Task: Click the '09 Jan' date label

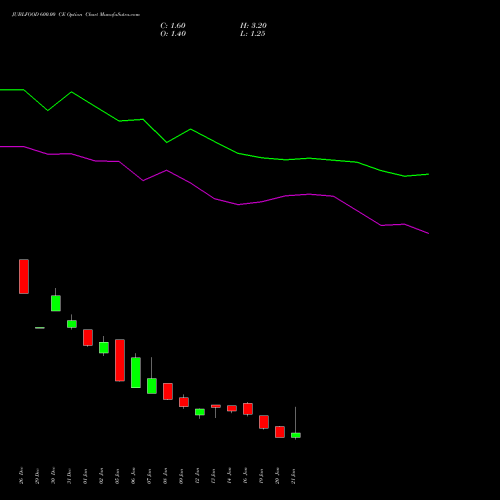Action: [x=181, y=476]
